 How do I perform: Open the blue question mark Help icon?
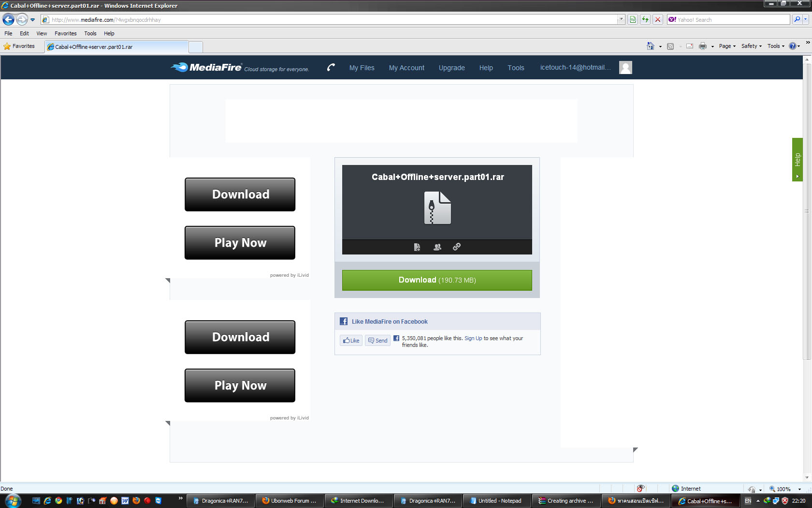tap(793, 46)
